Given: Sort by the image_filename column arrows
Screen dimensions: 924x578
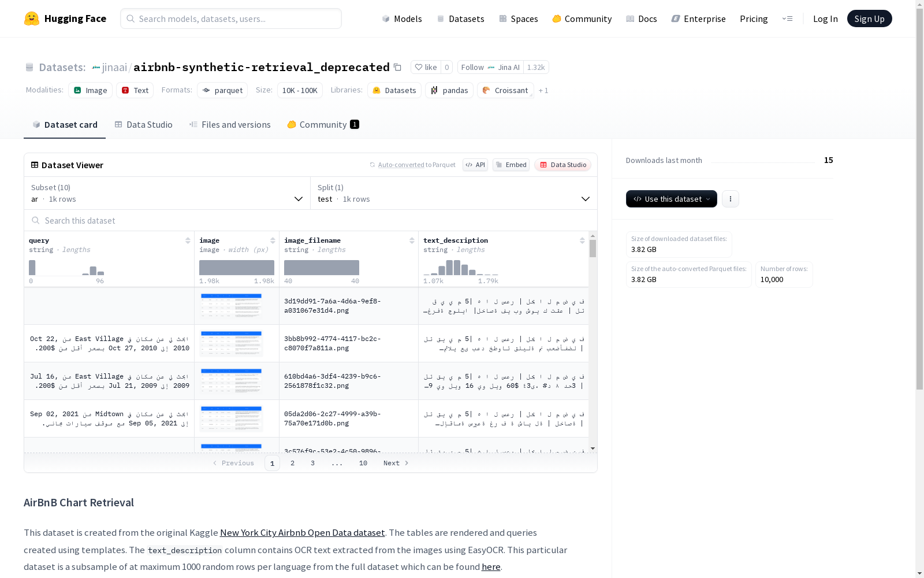Looking at the screenshot, I should click(412, 240).
